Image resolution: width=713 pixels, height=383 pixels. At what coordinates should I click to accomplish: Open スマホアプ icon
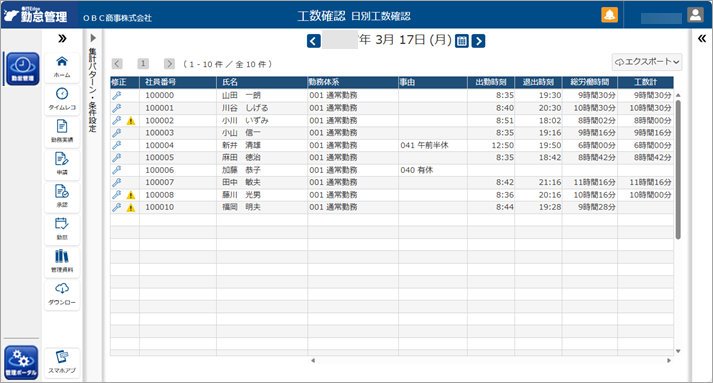click(62, 362)
